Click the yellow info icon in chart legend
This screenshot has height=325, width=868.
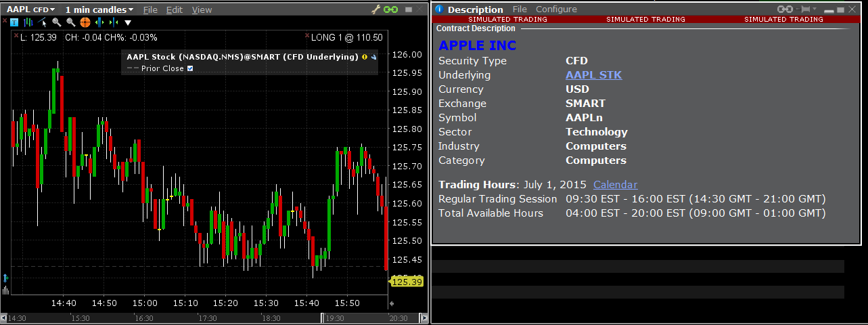tap(365, 57)
